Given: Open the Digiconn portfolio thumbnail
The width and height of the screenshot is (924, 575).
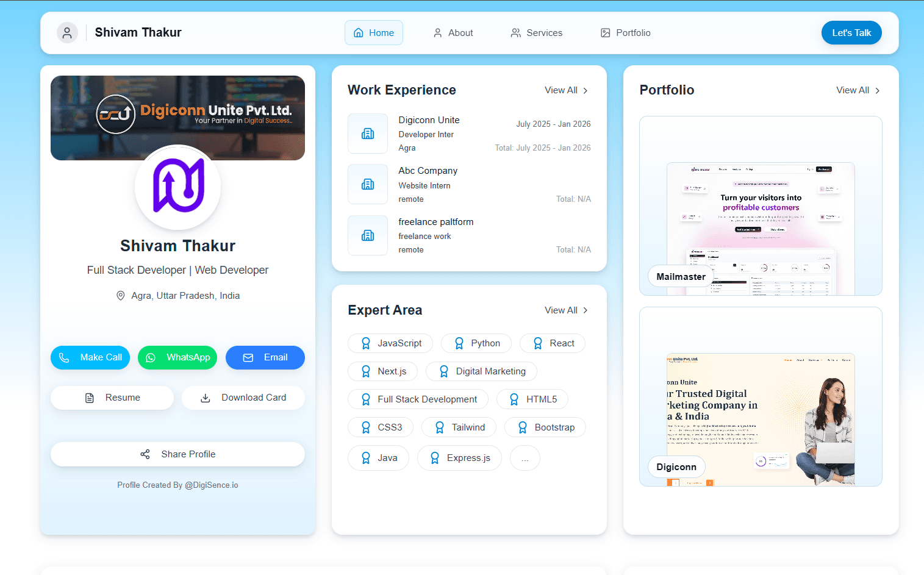Looking at the screenshot, I should pos(761,396).
